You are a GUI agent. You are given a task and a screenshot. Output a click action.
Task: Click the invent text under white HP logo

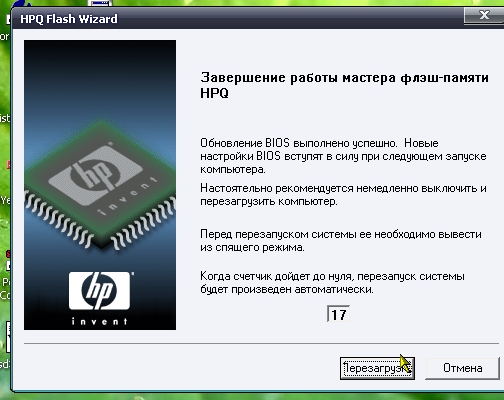100,321
